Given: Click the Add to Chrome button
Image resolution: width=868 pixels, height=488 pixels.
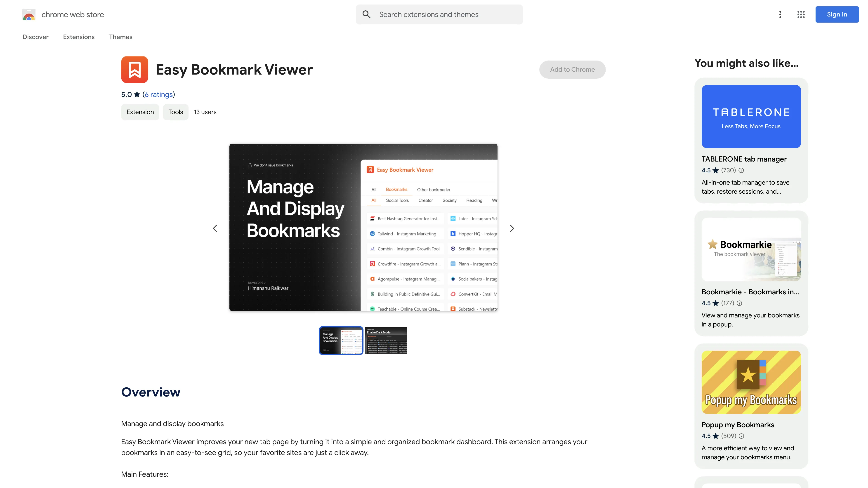Looking at the screenshot, I should 572,69.
